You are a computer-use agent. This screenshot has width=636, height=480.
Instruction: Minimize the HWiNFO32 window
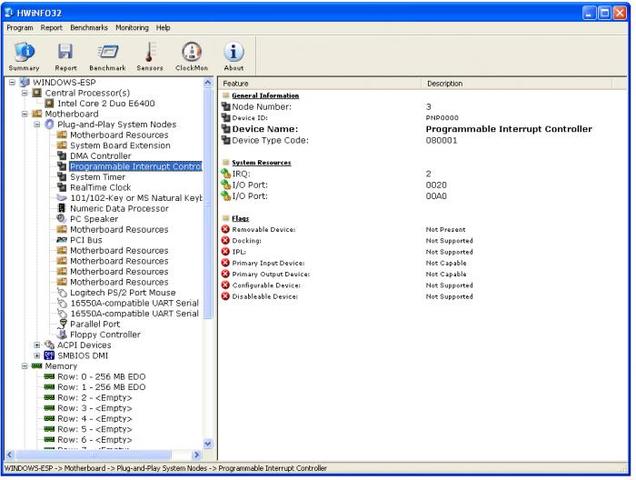589,13
